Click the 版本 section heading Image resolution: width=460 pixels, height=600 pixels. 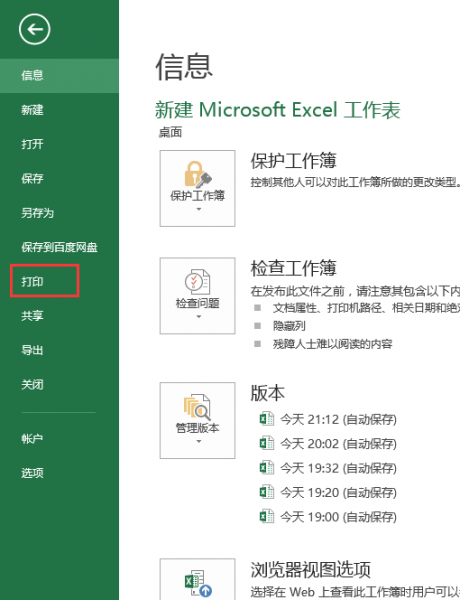(x=268, y=393)
